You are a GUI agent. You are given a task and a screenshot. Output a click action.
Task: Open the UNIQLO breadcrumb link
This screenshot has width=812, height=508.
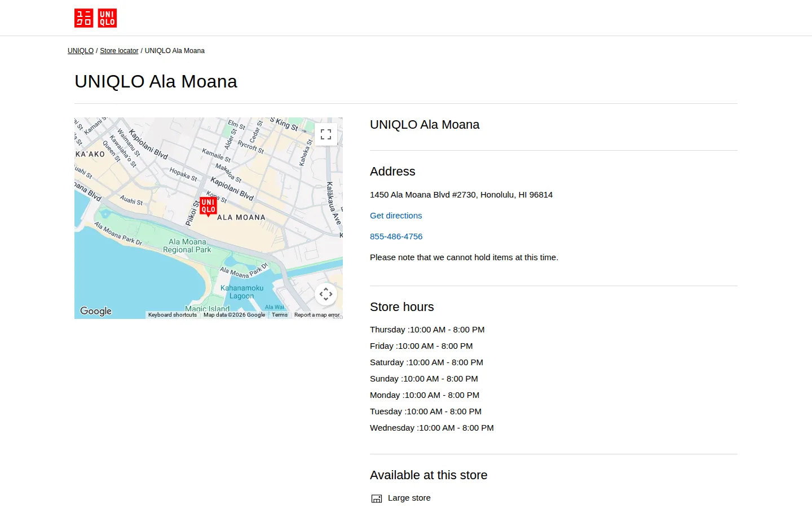coord(81,51)
